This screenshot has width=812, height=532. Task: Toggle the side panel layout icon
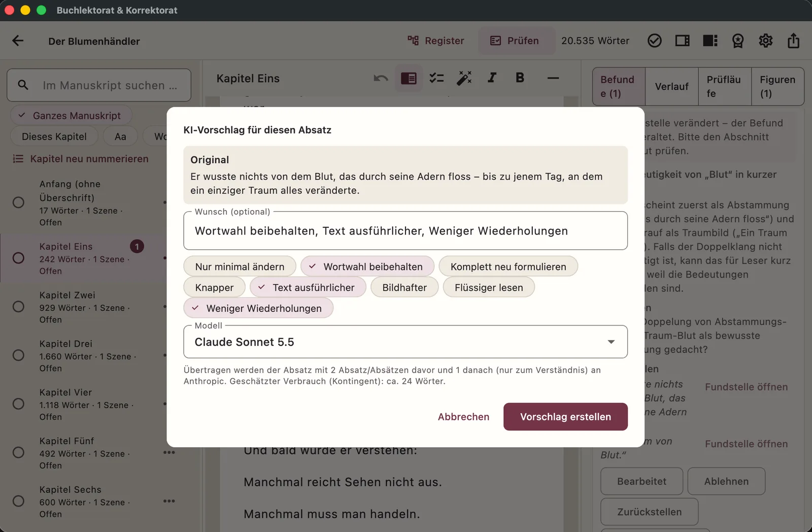[x=683, y=41]
